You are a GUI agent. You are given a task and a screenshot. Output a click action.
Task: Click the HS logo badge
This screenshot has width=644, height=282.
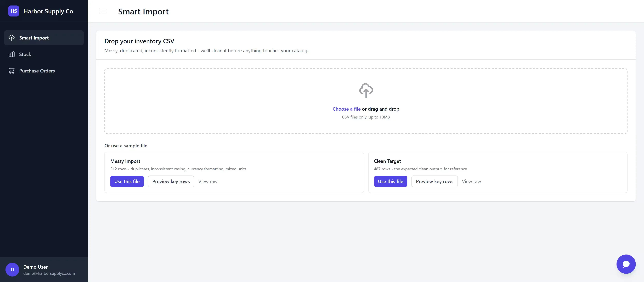14,11
